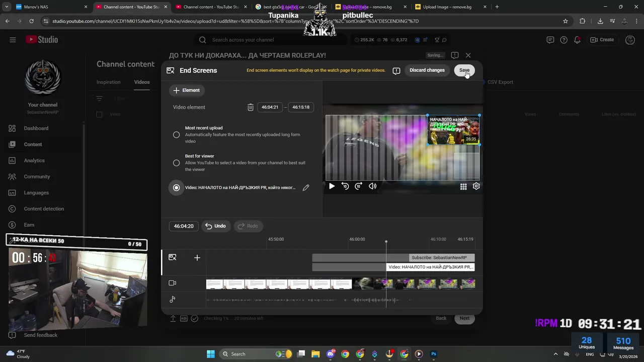Image resolution: width=644 pixels, height=362 pixels.
Task: Click CSV Export link
Action: pos(500,82)
